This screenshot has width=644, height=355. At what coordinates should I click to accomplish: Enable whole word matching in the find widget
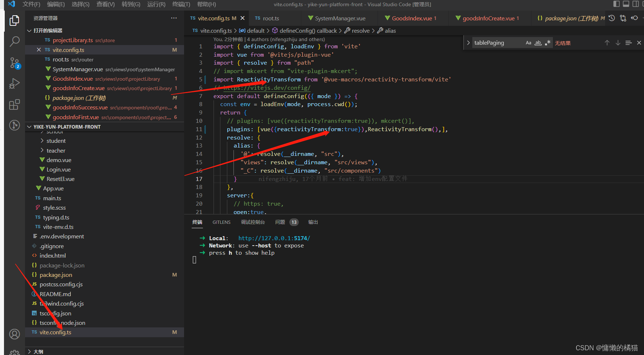click(538, 43)
